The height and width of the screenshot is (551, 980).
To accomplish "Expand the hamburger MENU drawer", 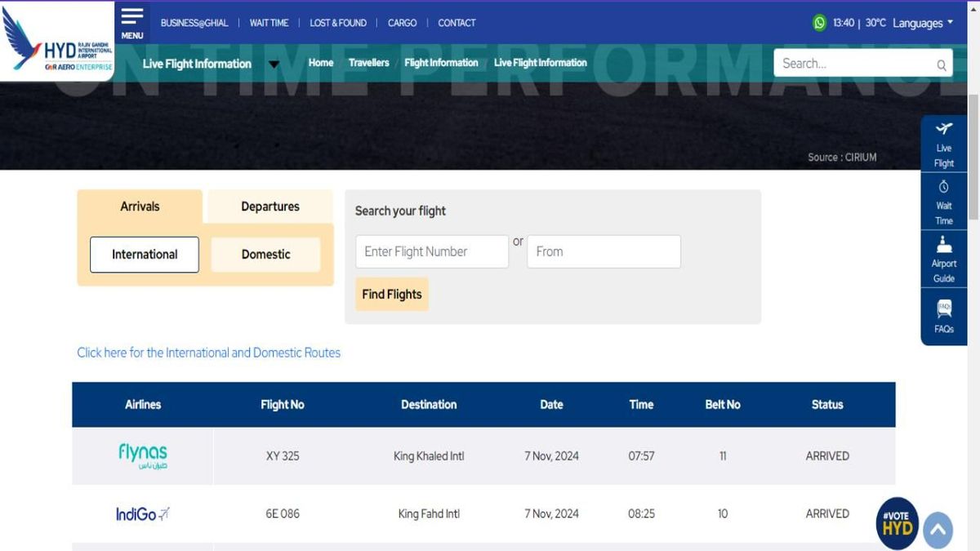I will pyautogui.click(x=131, y=20).
